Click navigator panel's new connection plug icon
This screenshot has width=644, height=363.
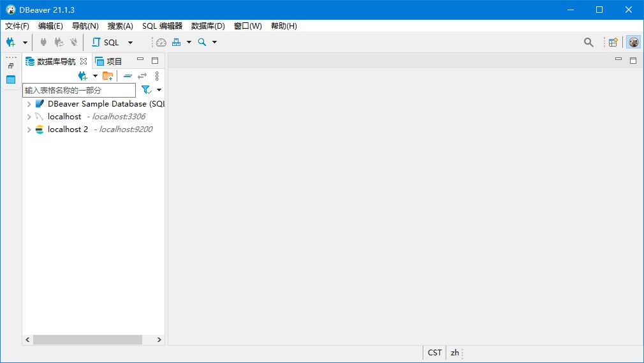(82, 76)
